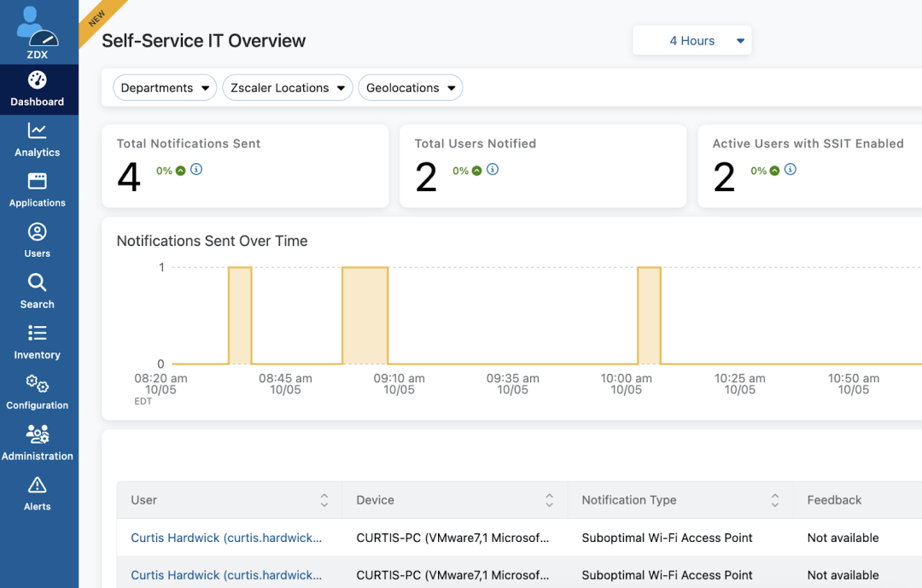Expand the Departments filter dropdown
Image resolution: width=922 pixels, height=588 pixels.
point(165,88)
